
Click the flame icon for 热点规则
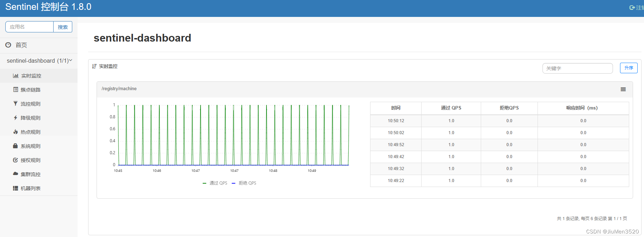pos(16,132)
